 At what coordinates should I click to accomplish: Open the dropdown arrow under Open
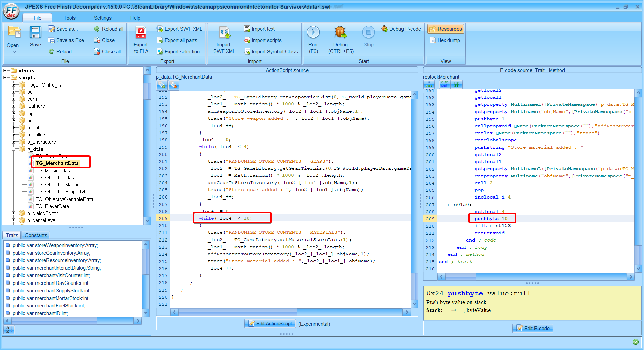tap(14, 52)
